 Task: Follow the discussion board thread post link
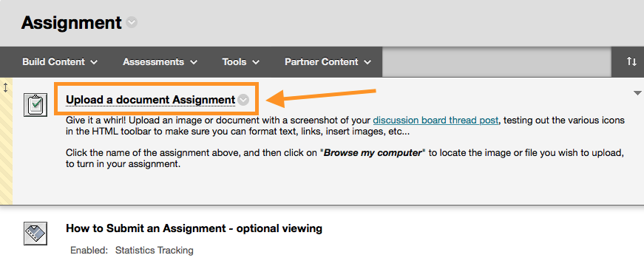pos(435,120)
